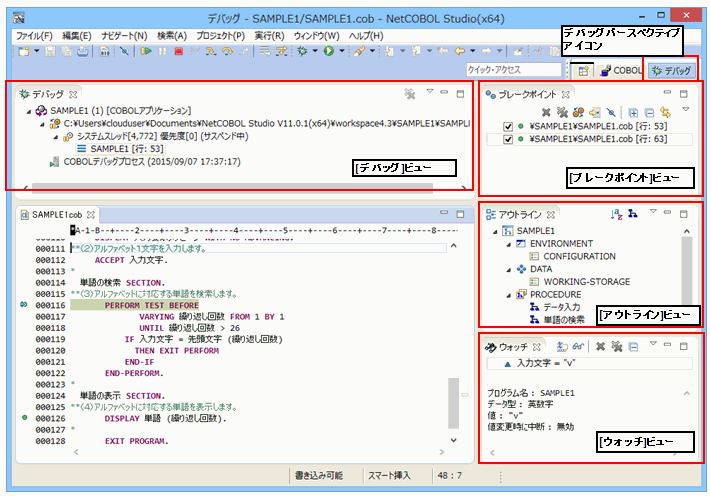710x496 pixels.
Task: Open the ナビゲート(N) menu
Action: click(124, 36)
